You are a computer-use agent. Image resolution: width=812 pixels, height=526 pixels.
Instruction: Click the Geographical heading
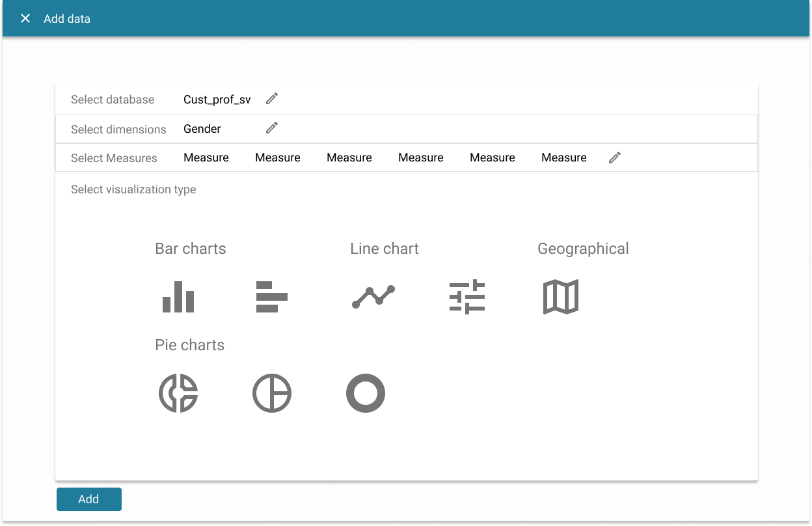point(583,249)
